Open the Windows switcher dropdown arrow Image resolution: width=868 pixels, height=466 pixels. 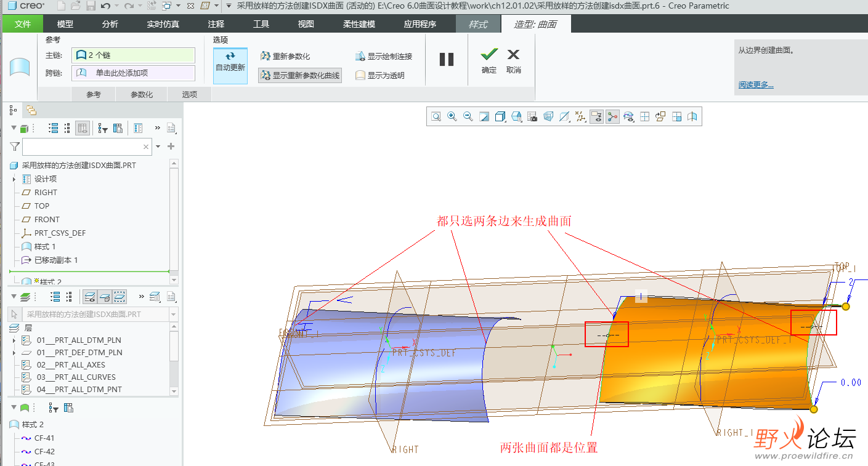[x=179, y=6]
